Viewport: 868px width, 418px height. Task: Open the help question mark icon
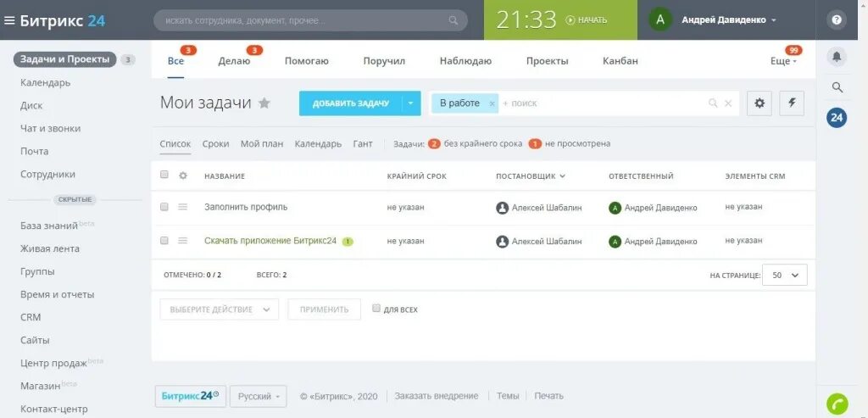837,20
